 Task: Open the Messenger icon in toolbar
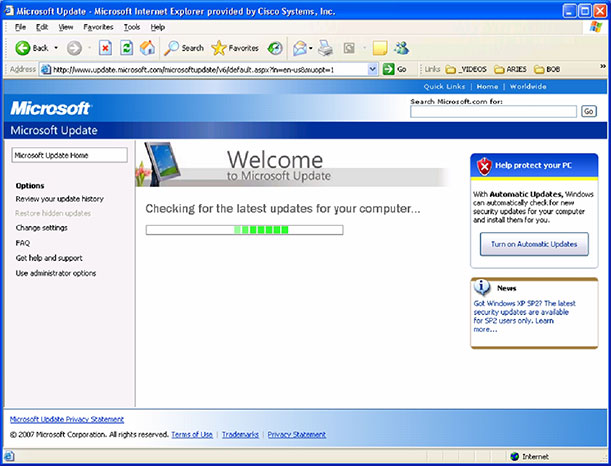click(401, 47)
